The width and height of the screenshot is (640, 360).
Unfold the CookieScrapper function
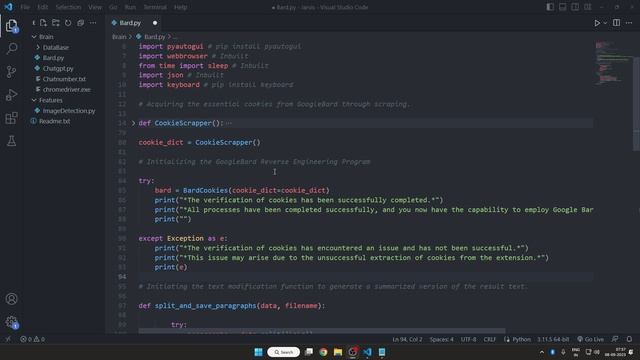[133, 123]
